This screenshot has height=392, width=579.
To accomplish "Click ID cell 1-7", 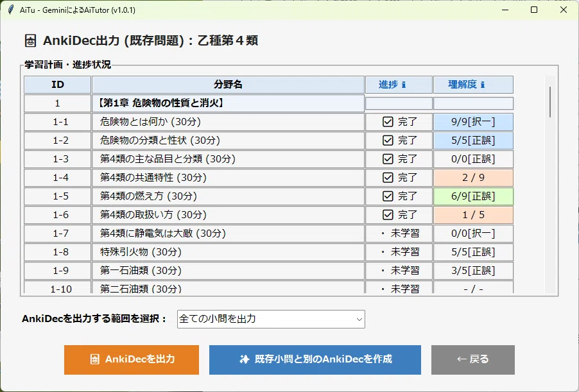I will coord(58,234).
